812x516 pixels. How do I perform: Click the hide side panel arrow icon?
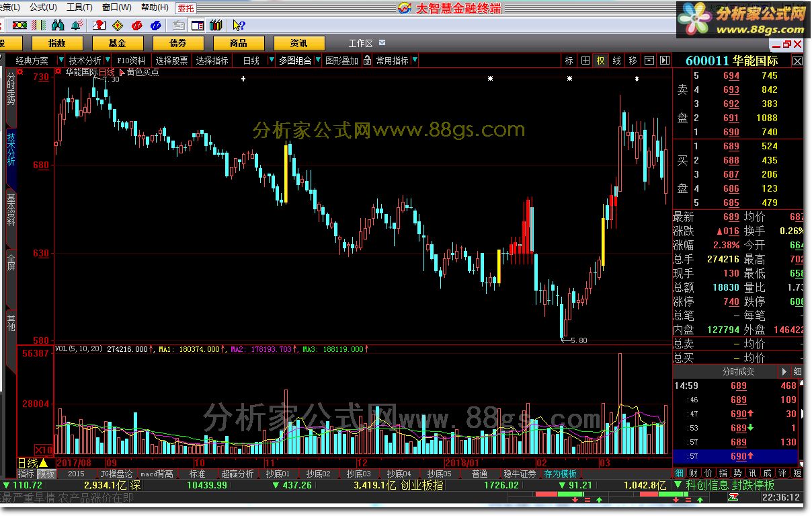[x=665, y=61]
